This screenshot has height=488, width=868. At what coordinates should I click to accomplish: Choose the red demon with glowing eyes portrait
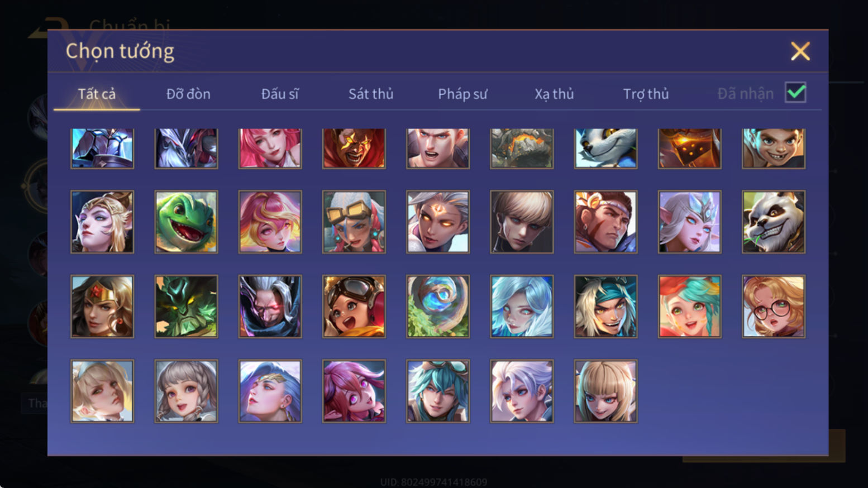354,149
